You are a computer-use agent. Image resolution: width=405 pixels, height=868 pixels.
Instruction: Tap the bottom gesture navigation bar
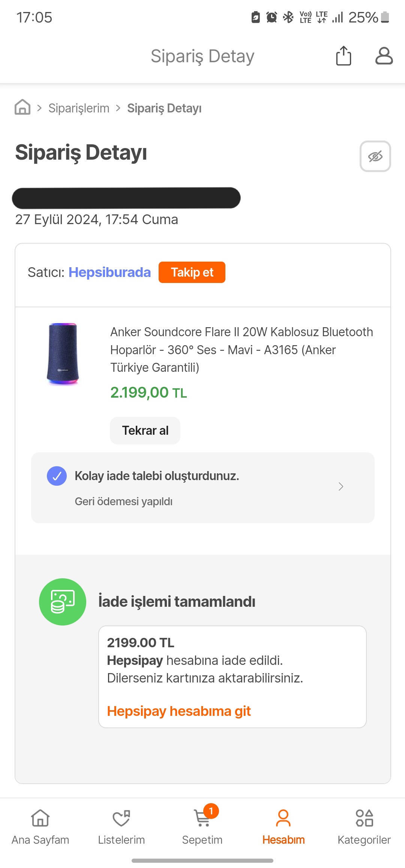tap(202, 861)
